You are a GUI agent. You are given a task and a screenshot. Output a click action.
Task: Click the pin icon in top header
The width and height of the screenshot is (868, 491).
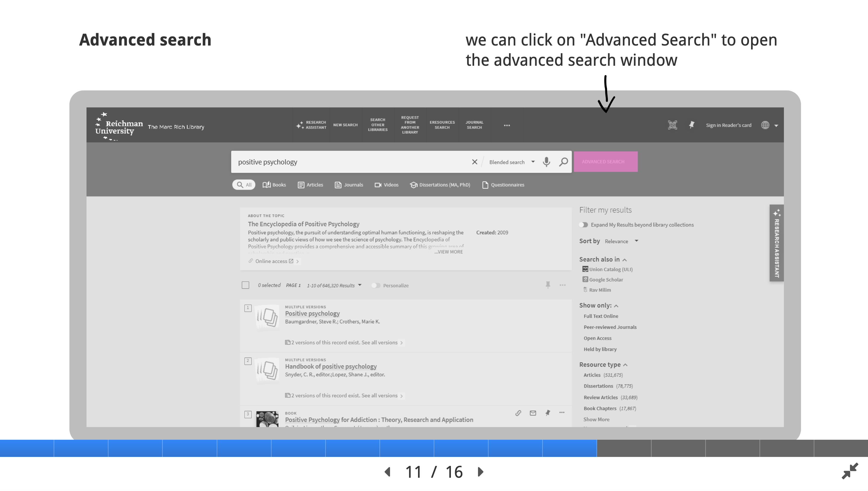click(x=691, y=125)
